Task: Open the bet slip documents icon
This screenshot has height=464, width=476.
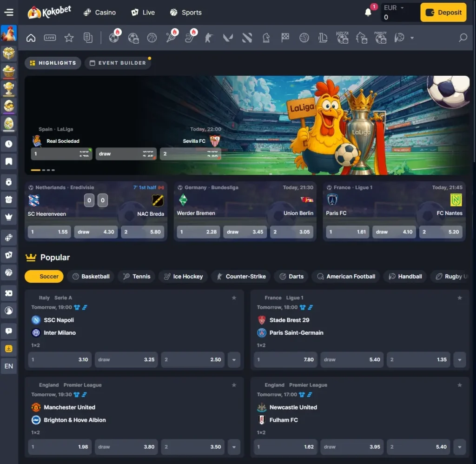Action: click(x=88, y=38)
